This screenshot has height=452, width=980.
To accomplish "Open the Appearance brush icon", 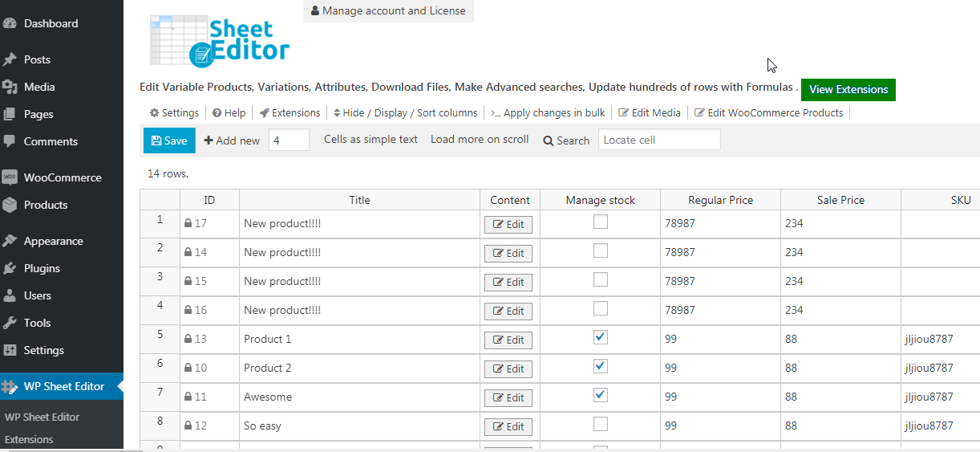I will click(10, 241).
